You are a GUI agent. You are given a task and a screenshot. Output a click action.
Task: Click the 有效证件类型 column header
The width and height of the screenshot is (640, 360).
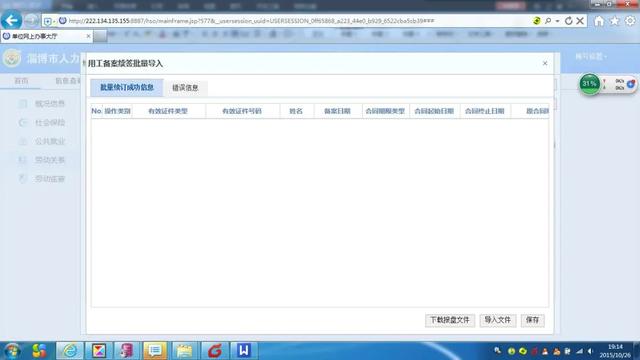click(168, 111)
